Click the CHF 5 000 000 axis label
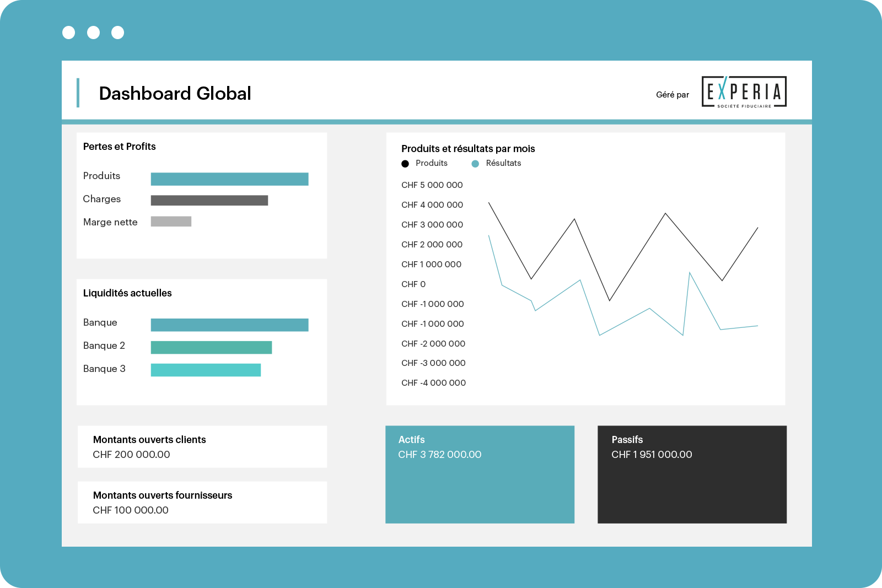This screenshot has width=882, height=588. click(x=432, y=185)
